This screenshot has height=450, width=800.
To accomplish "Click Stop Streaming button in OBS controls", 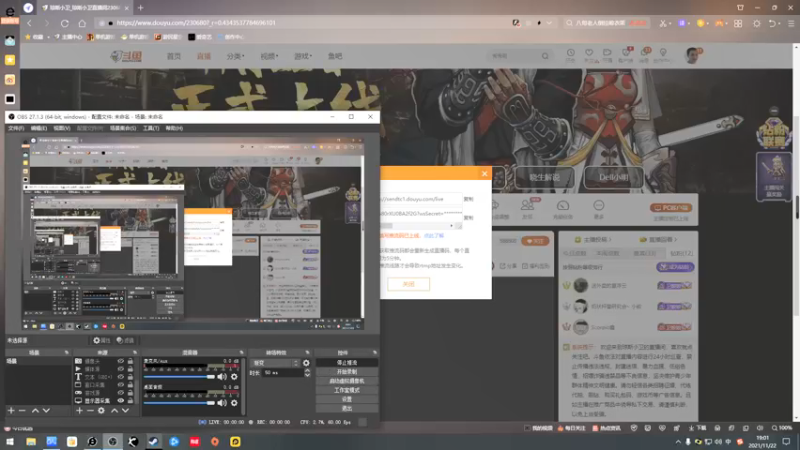I will [347, 363].
